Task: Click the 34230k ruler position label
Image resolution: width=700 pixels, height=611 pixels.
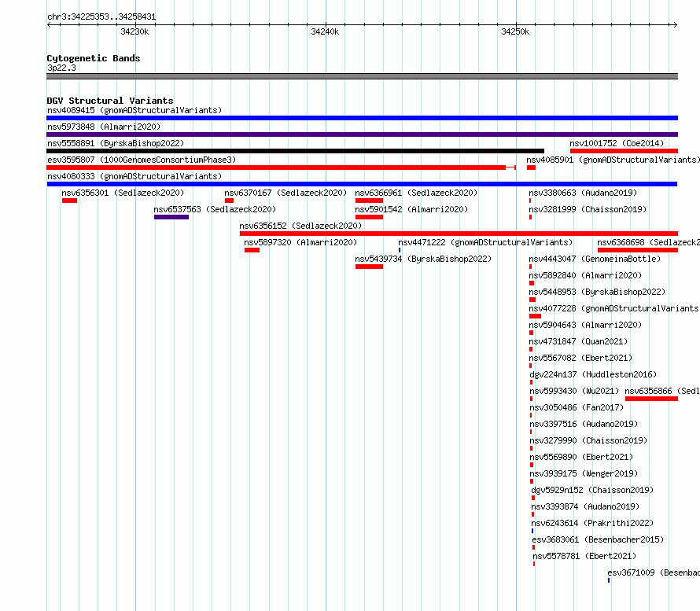Action: pos(134,31)
